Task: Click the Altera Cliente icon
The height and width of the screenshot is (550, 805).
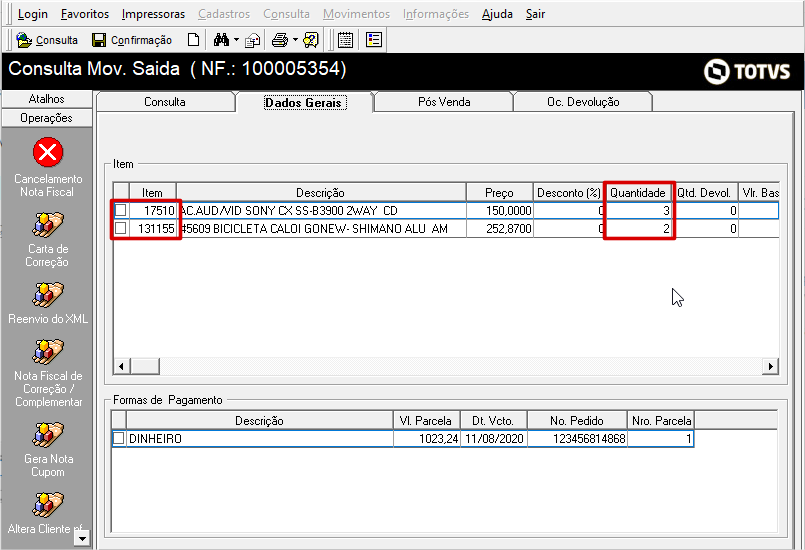Action: tap(48, 505)
